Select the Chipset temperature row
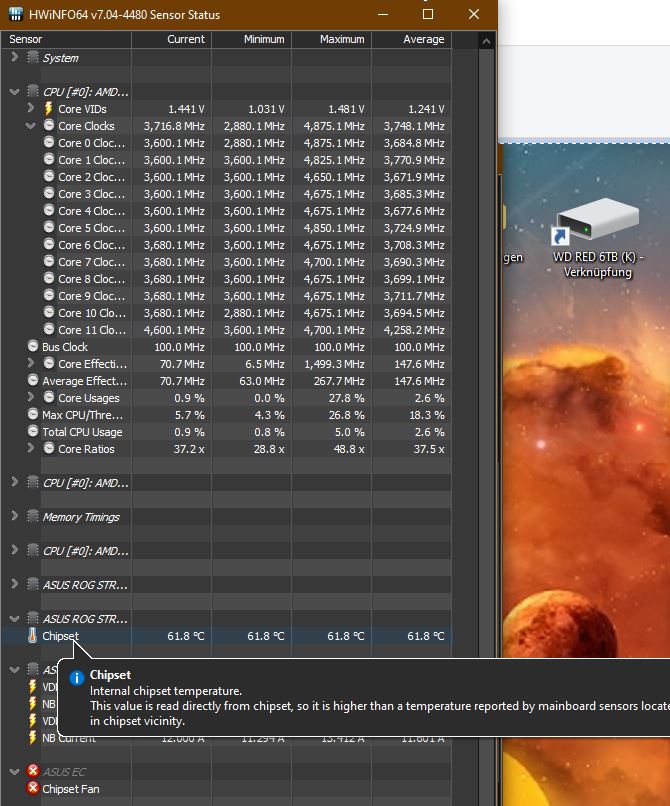This screenshot has width=670, height=806. [226, 636]
